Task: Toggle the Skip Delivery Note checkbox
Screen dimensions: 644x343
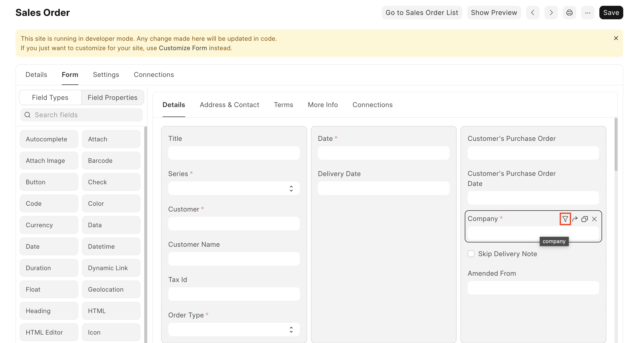Action: click(471, 254)
